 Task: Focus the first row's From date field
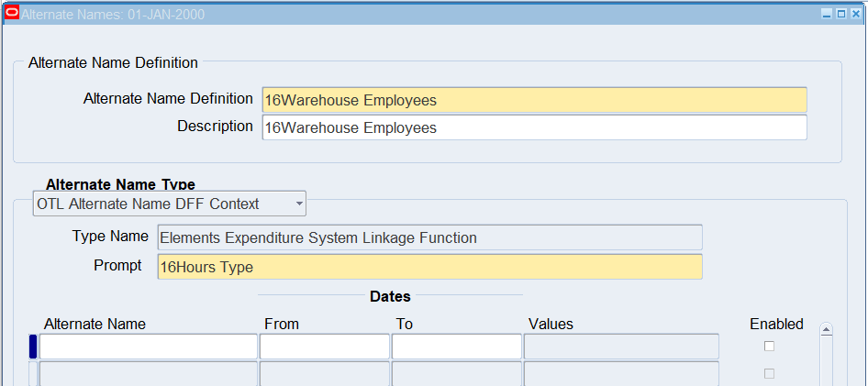[325, 347]
